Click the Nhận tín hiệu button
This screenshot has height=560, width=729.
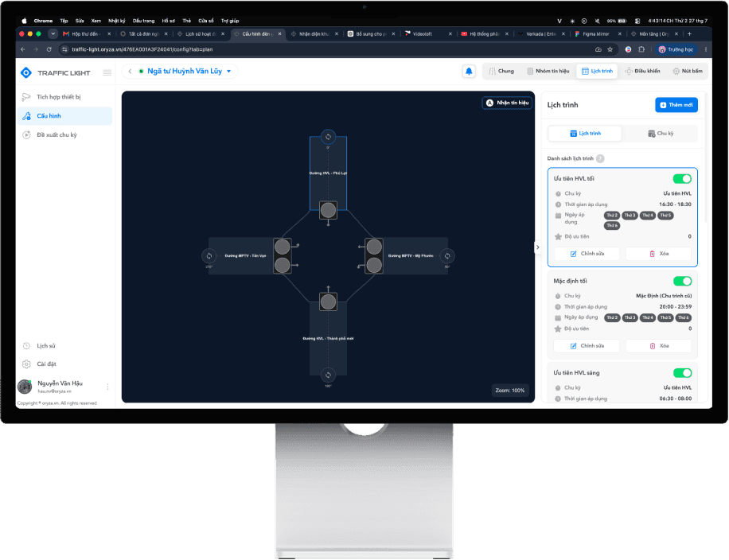(507, 103)
